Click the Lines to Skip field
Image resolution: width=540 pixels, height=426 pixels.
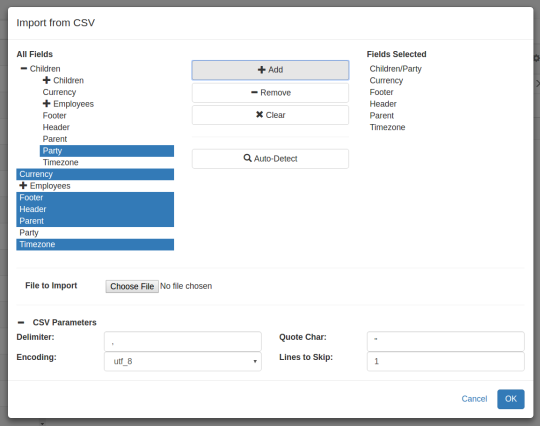[x=446, y=361]
